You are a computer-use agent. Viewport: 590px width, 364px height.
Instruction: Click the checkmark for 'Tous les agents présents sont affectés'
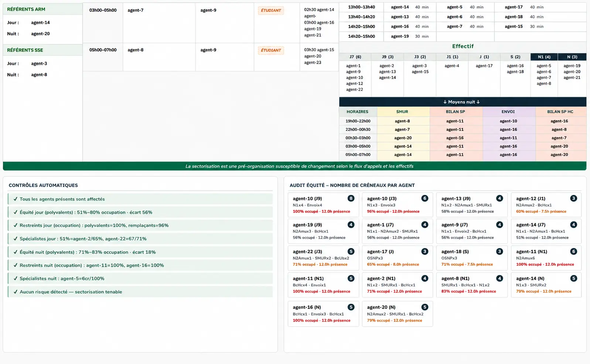click(x=16, y=199)
